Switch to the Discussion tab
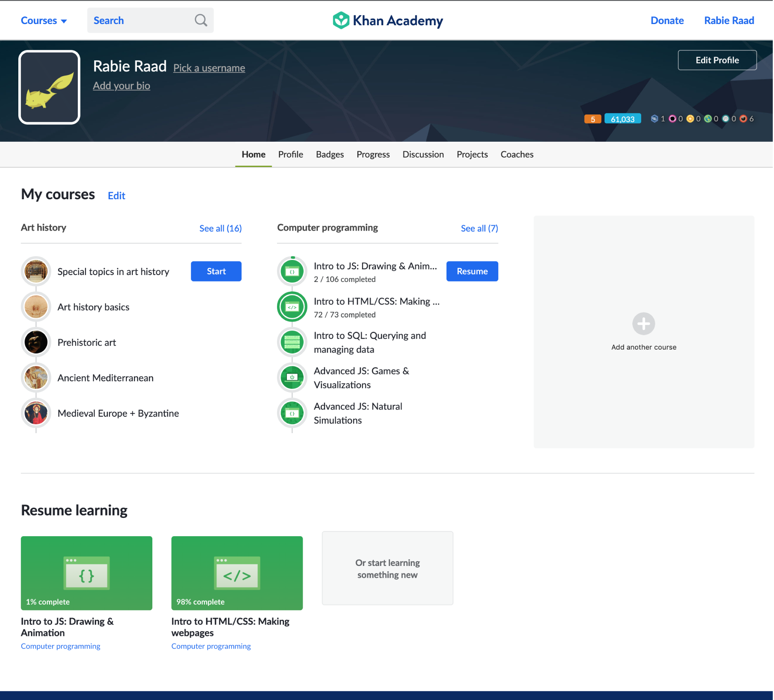This screenshot has width=774, height=700. pos(423,154)
